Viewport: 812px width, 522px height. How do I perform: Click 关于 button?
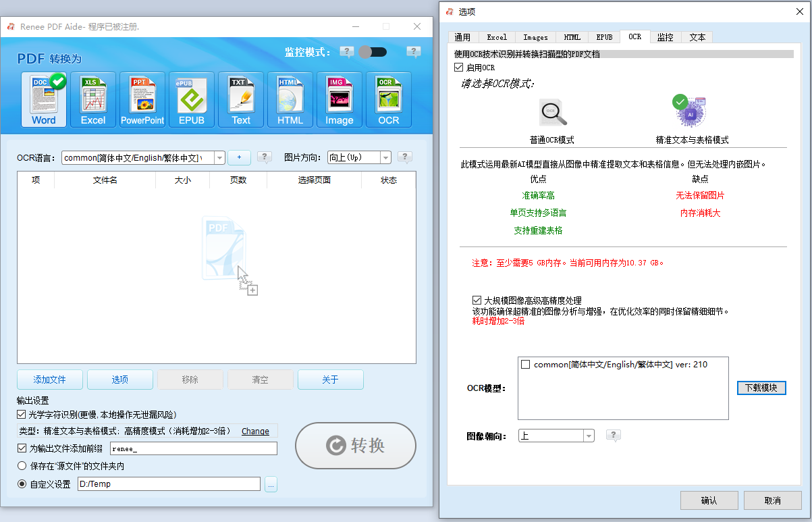[x=331, y=380]
